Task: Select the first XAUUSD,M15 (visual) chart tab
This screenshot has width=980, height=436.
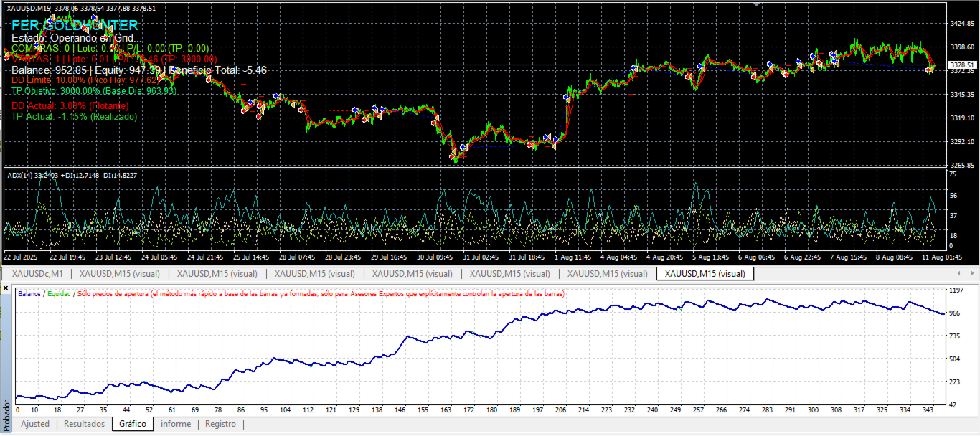Action: coord(119,273)
